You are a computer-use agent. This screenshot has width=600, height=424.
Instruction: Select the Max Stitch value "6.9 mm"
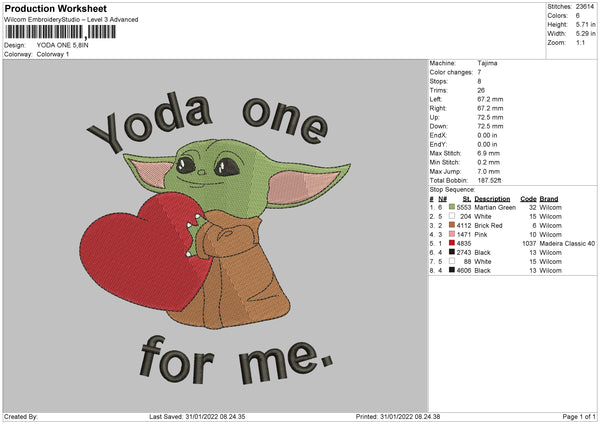[489, 153]
